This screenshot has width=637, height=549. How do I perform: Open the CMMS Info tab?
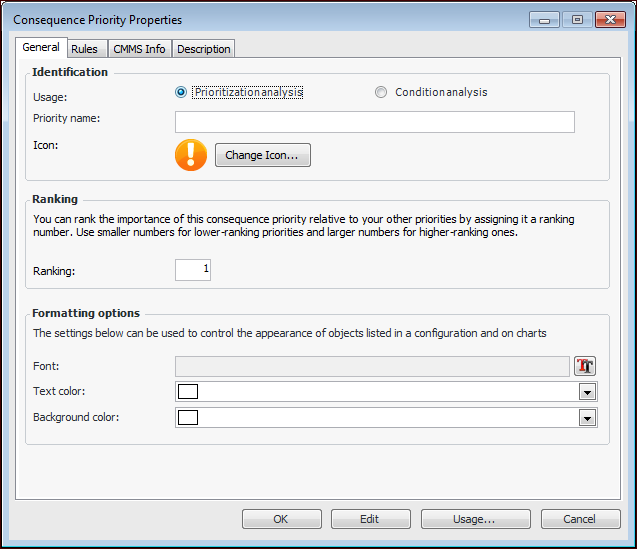tap(139, 48)
